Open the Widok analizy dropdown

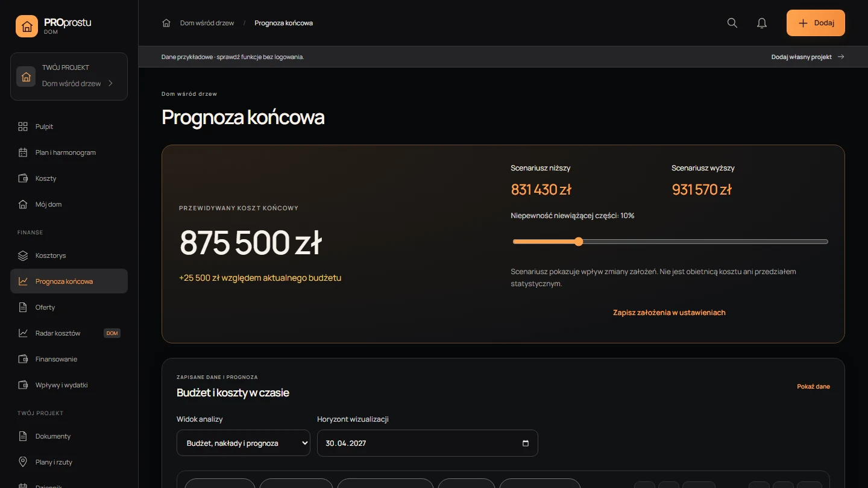(244, 443)
